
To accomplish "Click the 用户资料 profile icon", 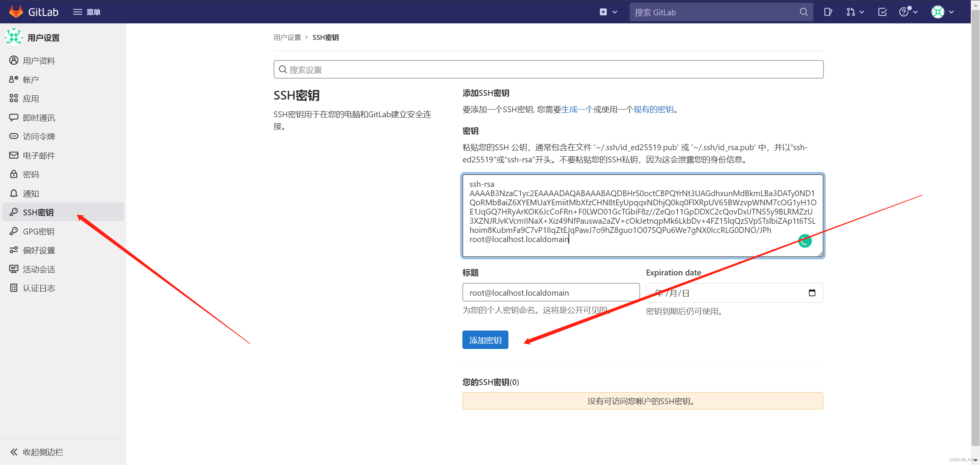I will pos(14,61).
